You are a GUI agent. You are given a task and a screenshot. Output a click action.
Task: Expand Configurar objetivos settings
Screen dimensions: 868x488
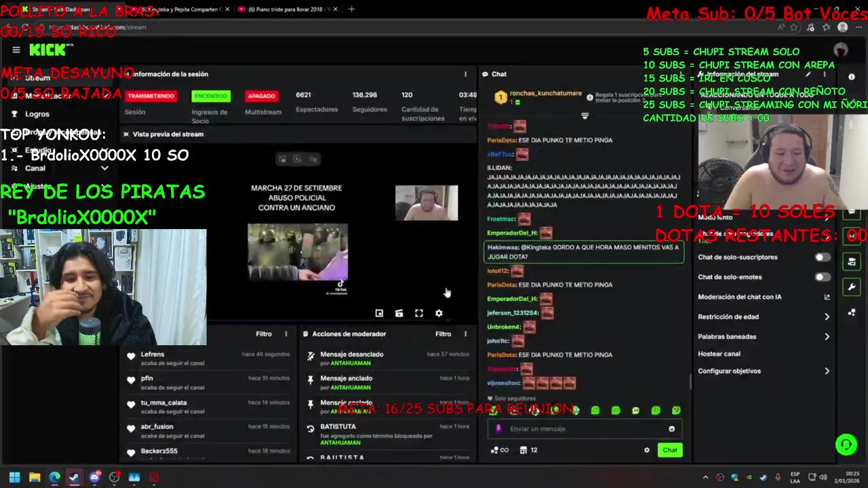pyautogui.click(x=764, y=371)
